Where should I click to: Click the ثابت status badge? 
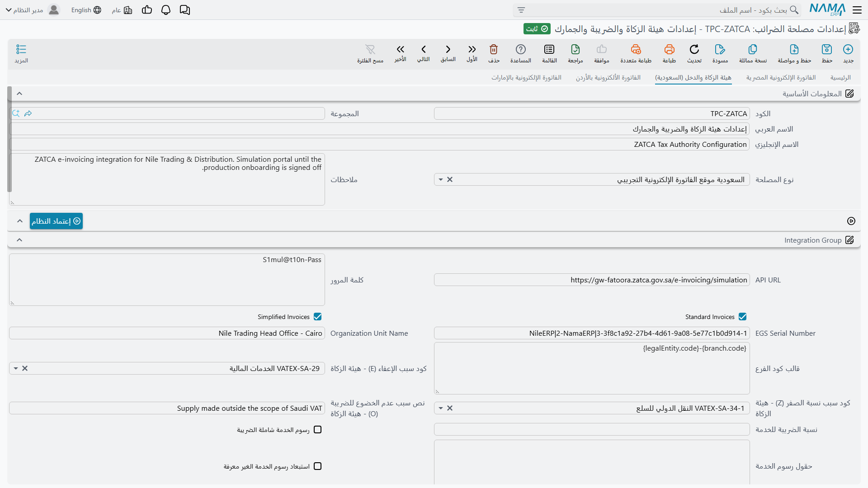tap(537, 29)
